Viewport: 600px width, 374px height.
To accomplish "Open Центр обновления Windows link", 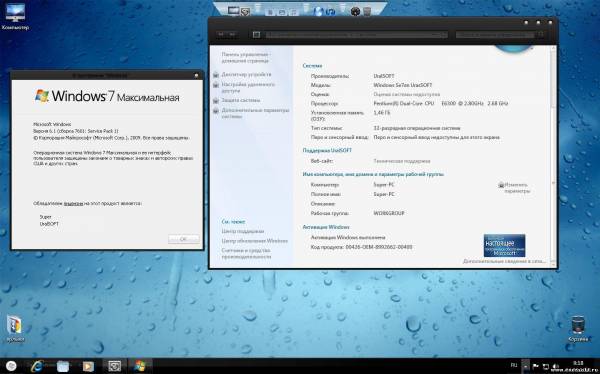I will tap(254, 241).
